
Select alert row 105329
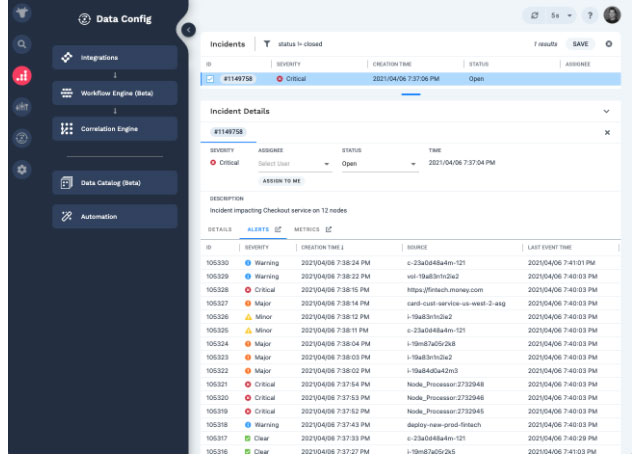coord(411,276)
